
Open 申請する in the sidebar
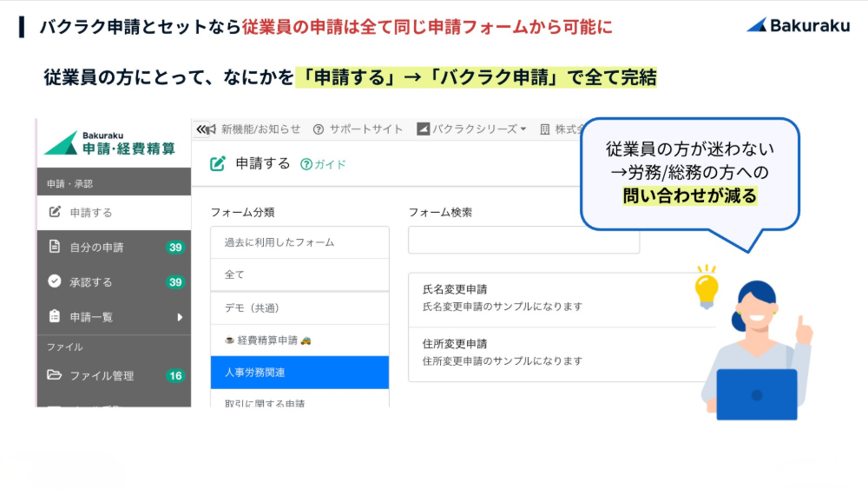(114, 213)
